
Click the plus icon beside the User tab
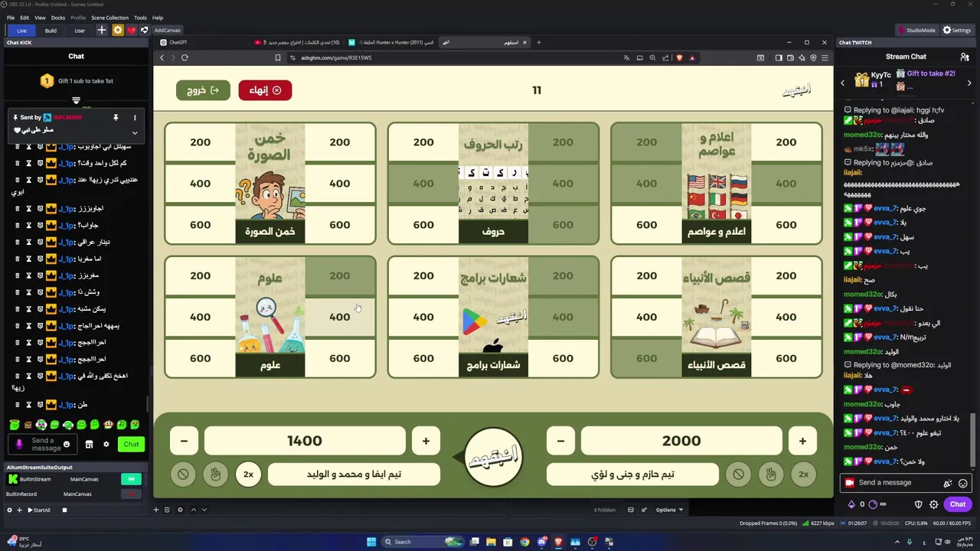pos(101,30)
